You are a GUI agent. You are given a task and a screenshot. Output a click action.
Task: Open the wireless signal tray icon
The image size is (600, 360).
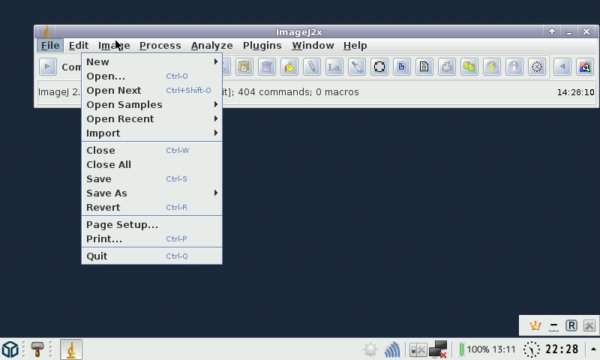tap(392, 349)
